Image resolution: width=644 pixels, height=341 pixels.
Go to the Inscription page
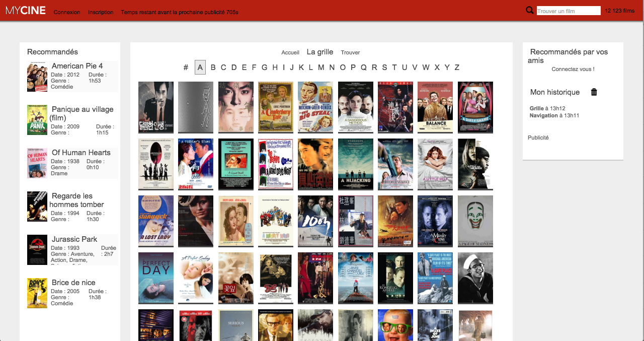[101, 12]
